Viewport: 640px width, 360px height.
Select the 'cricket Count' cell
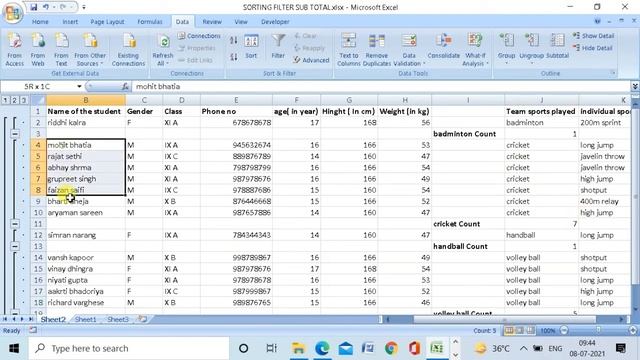pyautogui.click(x=468, y=224)
